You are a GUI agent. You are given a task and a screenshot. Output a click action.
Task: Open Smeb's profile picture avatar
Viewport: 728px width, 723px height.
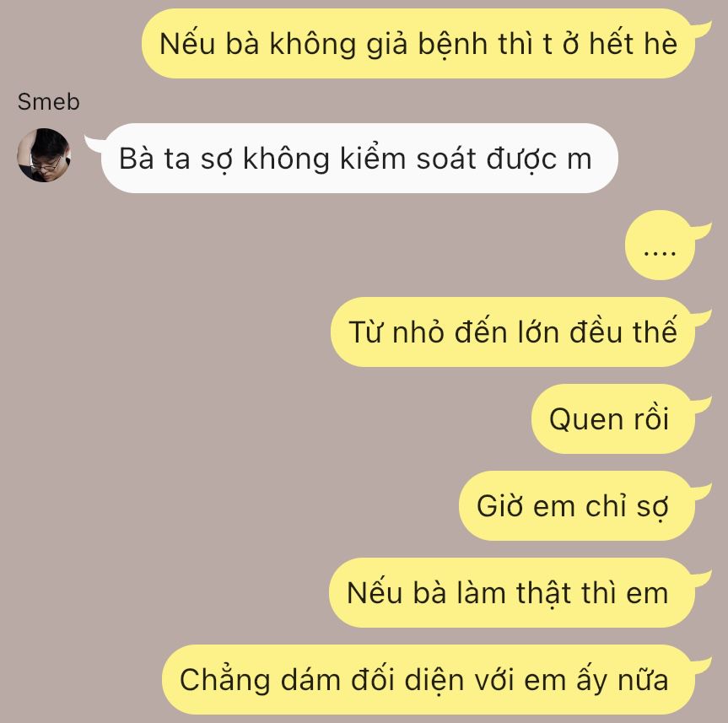(x=44, y=155)
